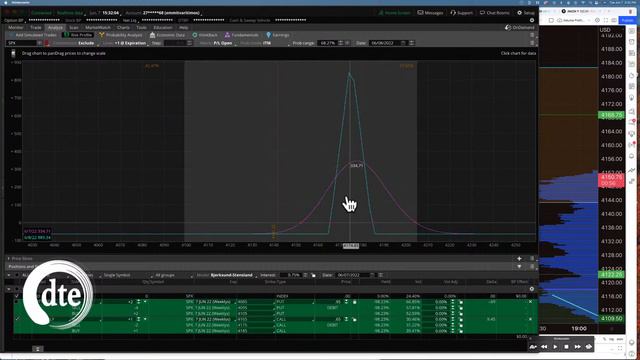The width and height of the screenshot is (640, 360).
Task: Stop the recorder playback
Action: [566, 347]
